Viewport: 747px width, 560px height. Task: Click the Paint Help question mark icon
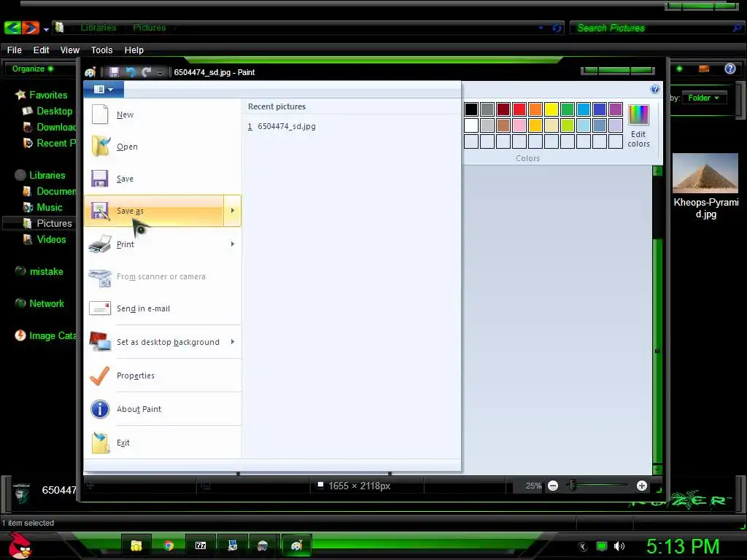click(x=655, y=89)
